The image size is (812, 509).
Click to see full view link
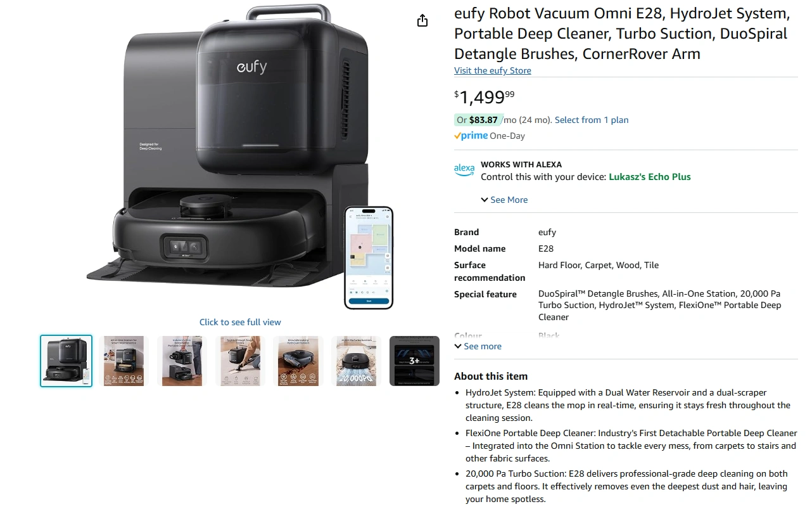240,322
